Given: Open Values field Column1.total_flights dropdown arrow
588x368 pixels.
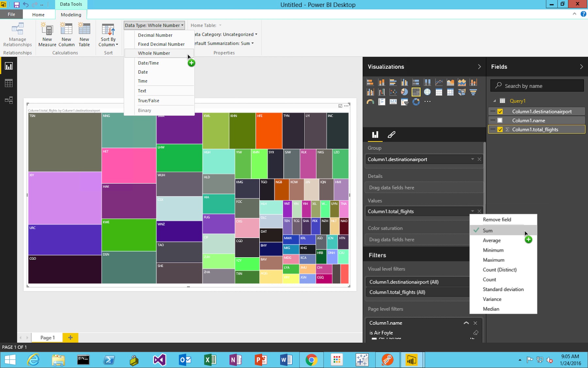Looking at the screenshot, I should 472,211.
